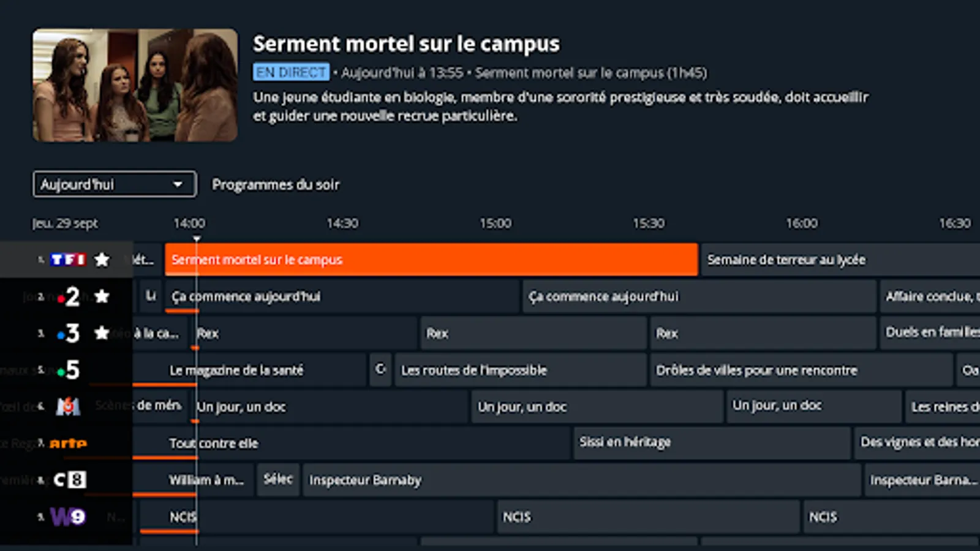Click the C8 channel logo
The height and width of the screenshot is (551, 980).
[69, 479]
